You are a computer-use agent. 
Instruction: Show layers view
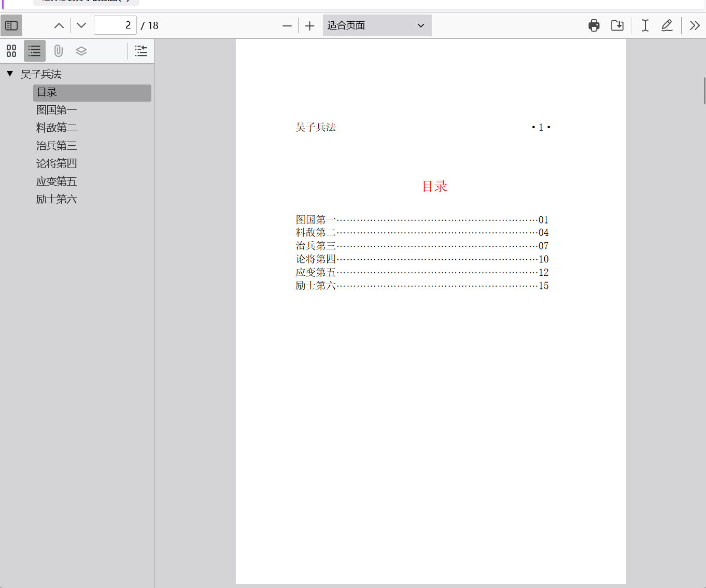[x=81, y=51]
